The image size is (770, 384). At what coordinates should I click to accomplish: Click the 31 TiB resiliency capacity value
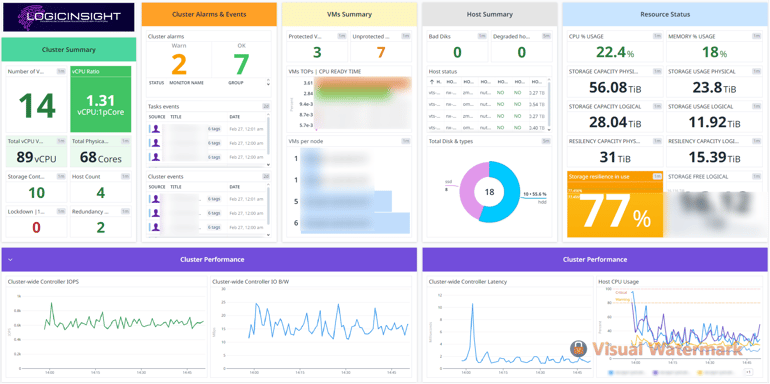(614, 158)
